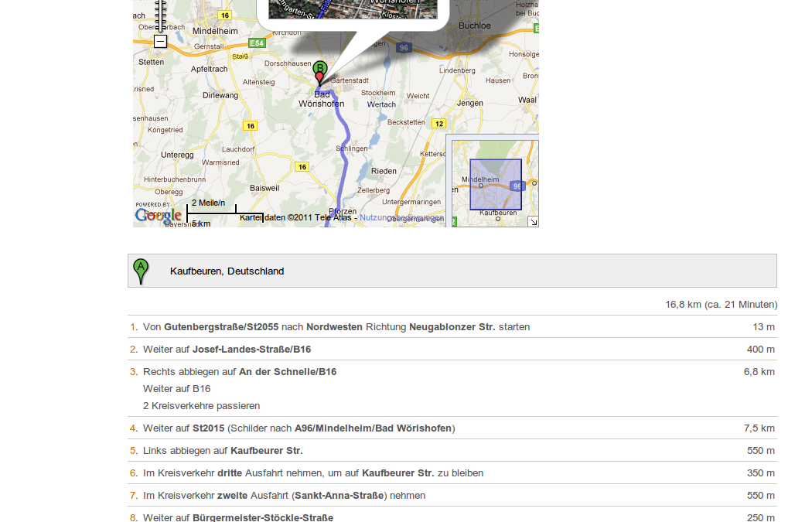
Task: Select step 6 Kreisverkehr dritte Ausfahrt
Action: [452, 473]
